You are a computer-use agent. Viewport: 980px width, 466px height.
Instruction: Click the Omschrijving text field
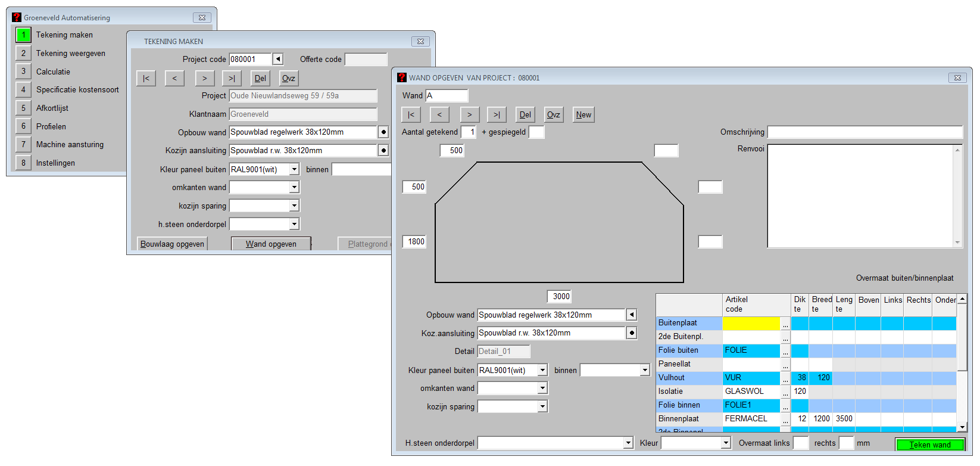[x=864, y=132]
